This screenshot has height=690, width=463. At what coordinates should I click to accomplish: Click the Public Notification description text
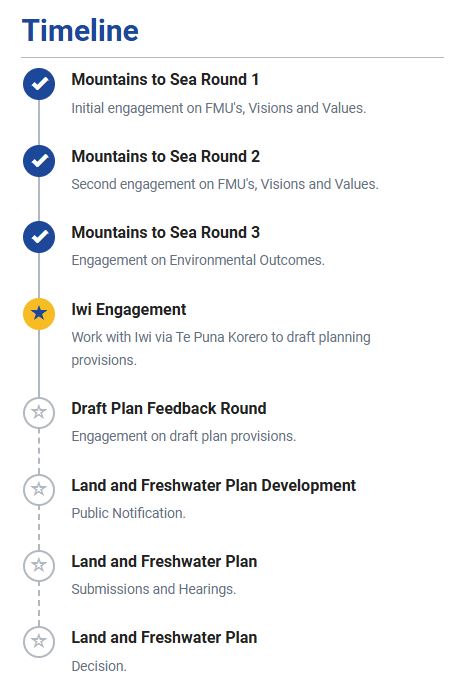click(129, 513)
